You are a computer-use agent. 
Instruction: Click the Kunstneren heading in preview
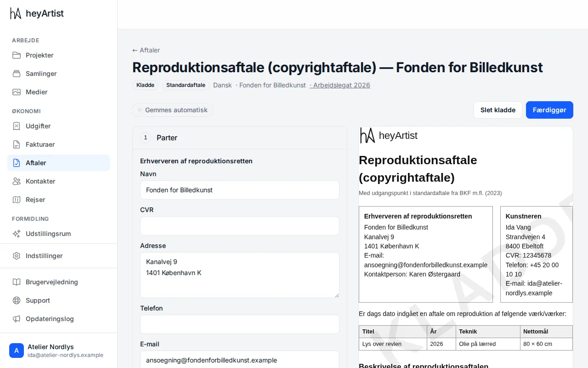pyautogui.click(x=523, y=216)
